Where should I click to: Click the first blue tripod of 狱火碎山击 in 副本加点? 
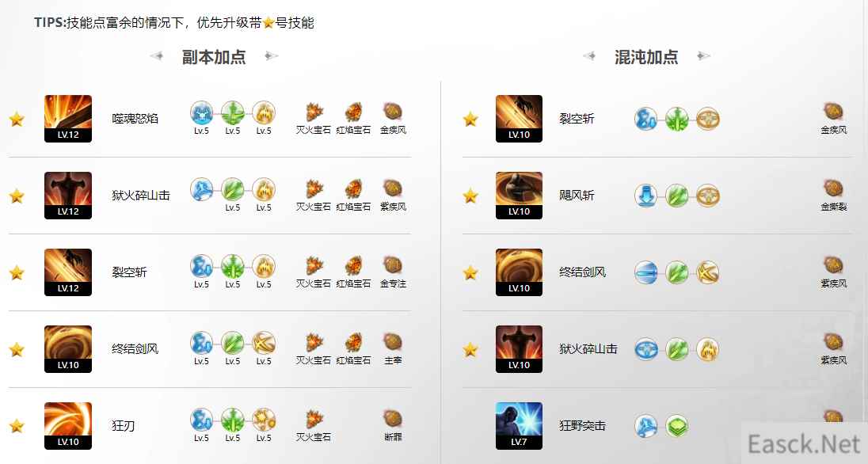[x=201, y=189]
